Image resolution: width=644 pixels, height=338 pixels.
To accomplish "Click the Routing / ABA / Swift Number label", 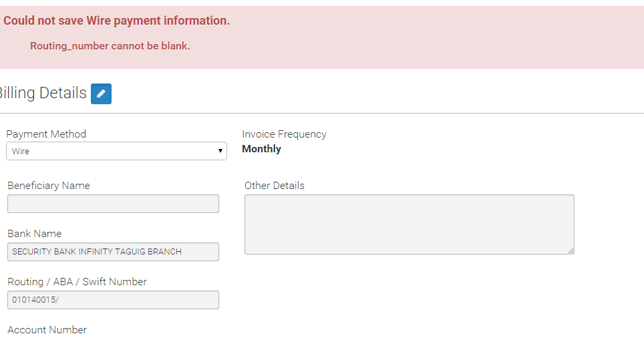I will pyautogui.click(x=77, y=282).
